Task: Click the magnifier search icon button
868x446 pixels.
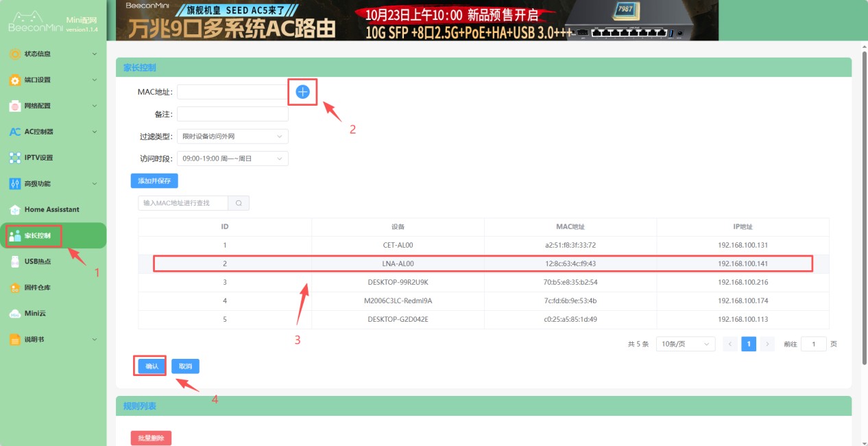Action: pyautogui.click(x=239, y=203)
